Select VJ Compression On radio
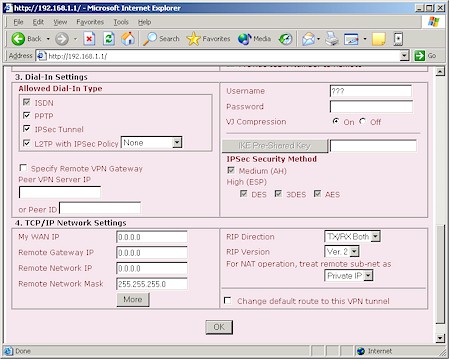The height and width of the screenshot is (360, 450). (336, 121)
